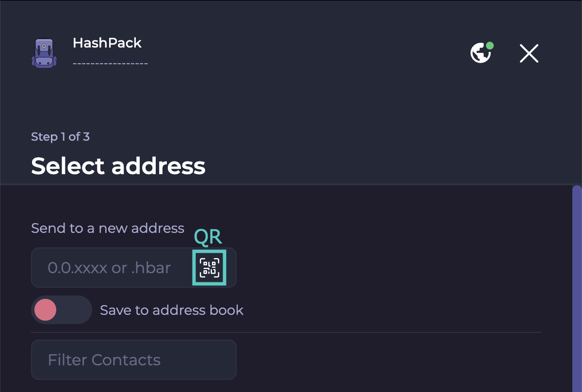Click the "Select address" heading

pyautogui.click(x=118, y=166)
